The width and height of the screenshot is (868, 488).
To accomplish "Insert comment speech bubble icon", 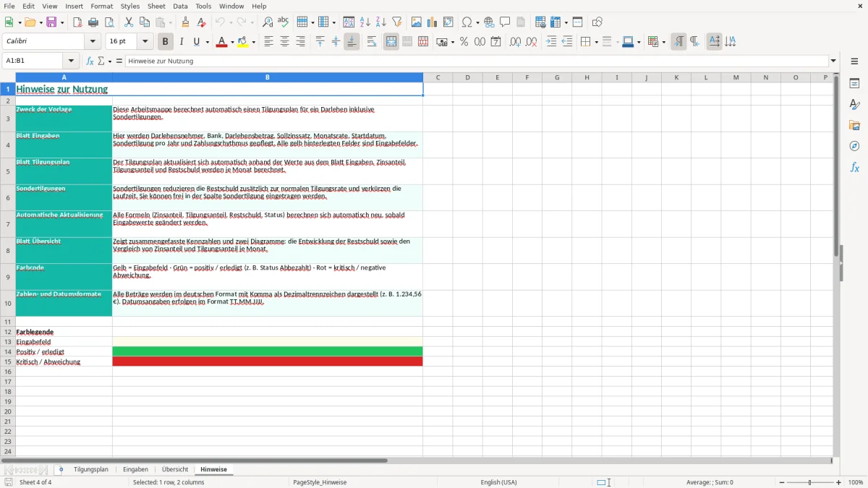I will coord(505,22).
